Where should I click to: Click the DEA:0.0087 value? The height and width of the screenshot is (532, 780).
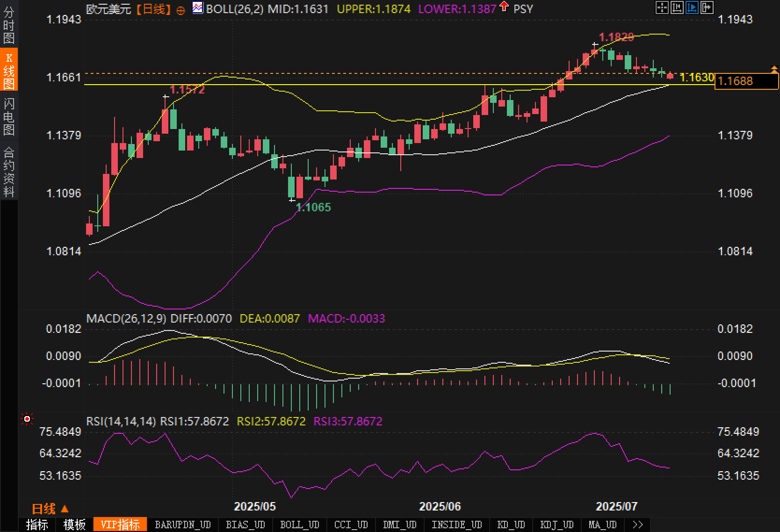270,319
